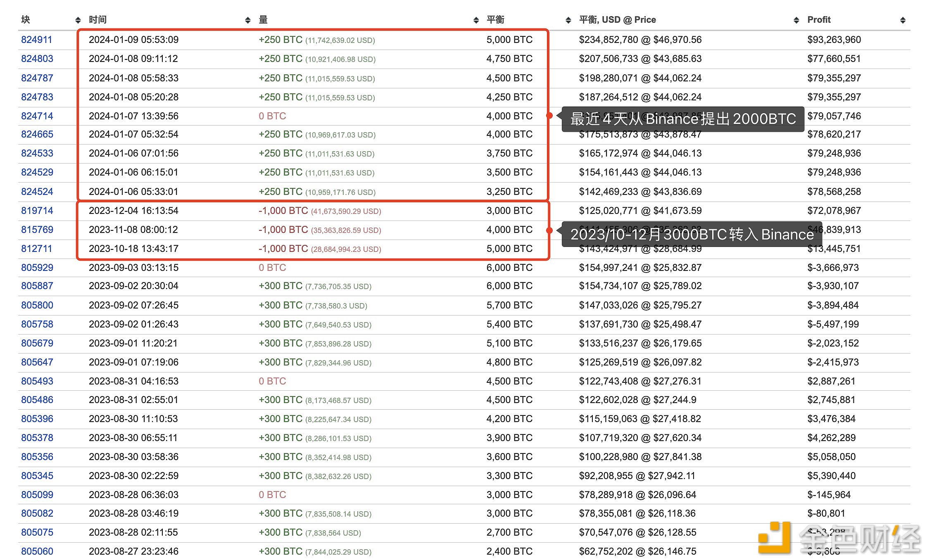This screenshot has height=560, width=927.
Task: Select amount +250 BTC (11,742,639.02 USD)
Action: (x=317, y=40)
